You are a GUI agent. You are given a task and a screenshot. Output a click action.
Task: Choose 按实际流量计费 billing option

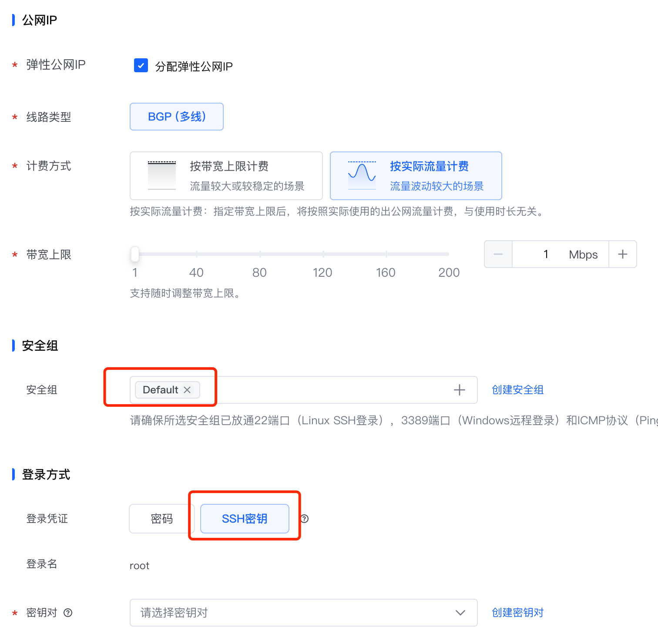click(416, 176)
